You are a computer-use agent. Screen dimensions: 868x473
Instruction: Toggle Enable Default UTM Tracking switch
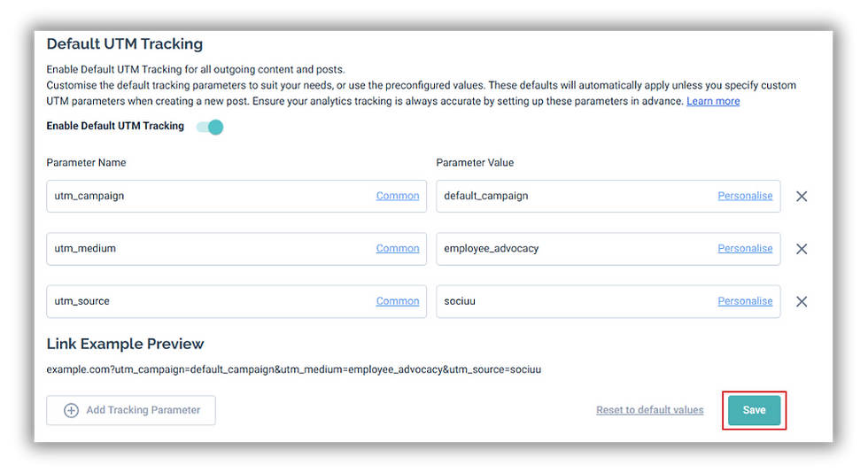click(x=210, y=127)
